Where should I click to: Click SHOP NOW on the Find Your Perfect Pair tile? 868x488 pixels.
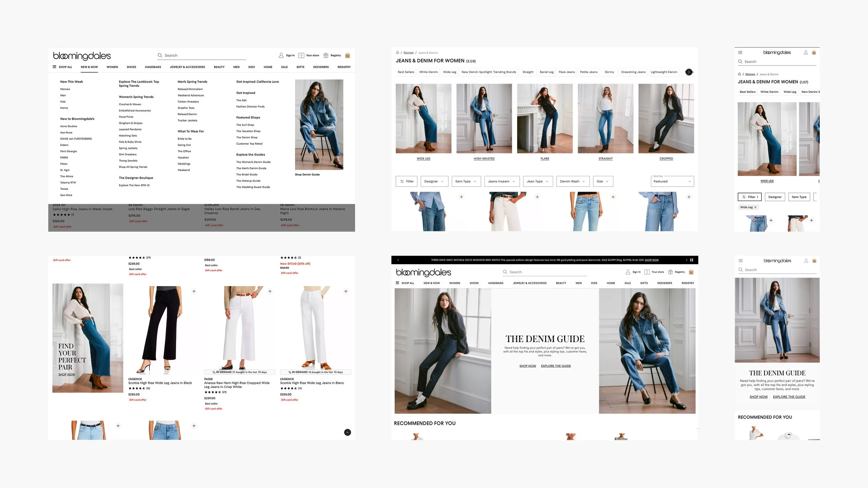67,375
